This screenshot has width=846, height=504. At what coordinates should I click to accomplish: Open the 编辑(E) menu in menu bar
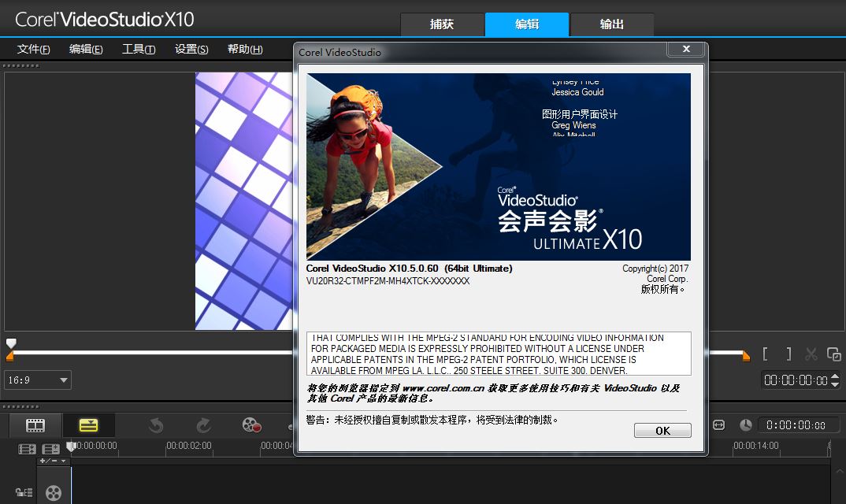pyautogui.click(x=86, y=49)
